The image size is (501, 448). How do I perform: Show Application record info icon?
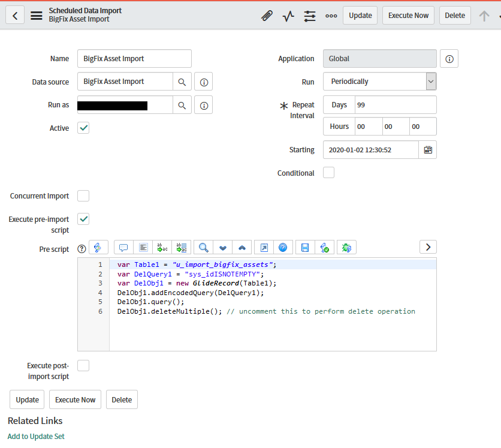449,59
